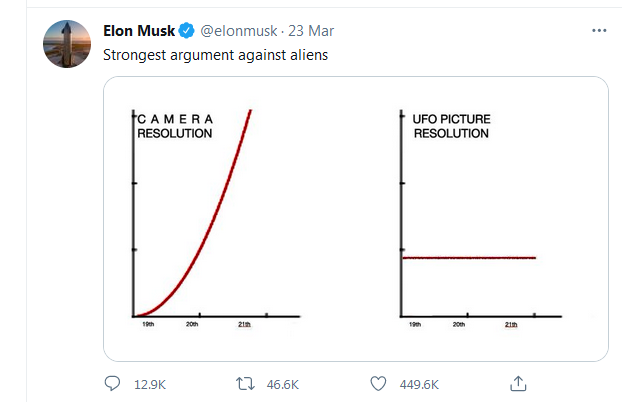The image size is (622, 402).
Task: Retweet using the retweet arrows icon
Action: pyautogui.click(x=245, y=384)
